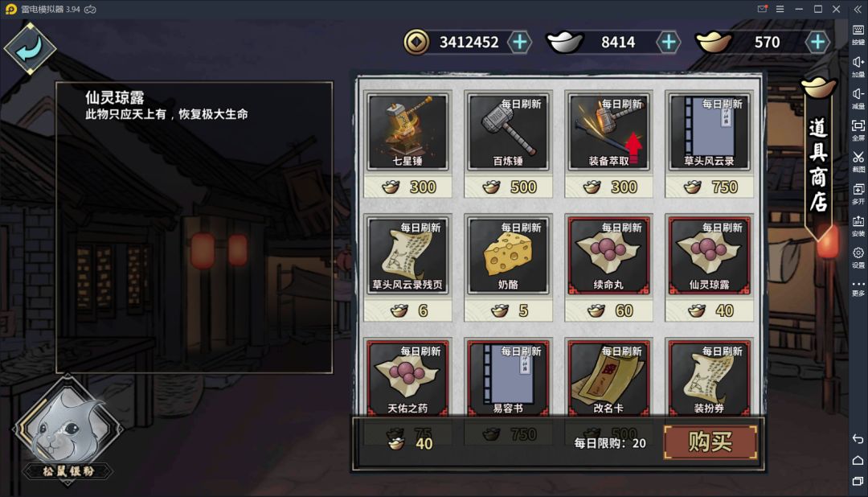Screen dimensions: 868x497
Task: Select the 仙灵琼露 item
Action: coord(709,256)
